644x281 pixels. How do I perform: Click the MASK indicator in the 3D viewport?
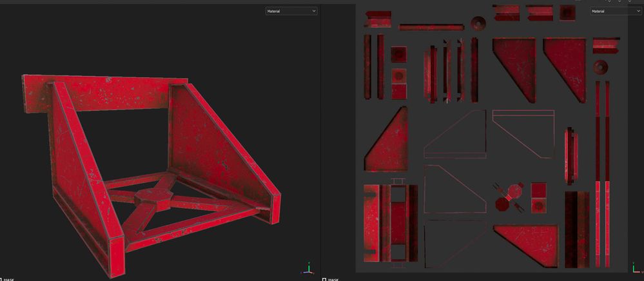coord(7,279)
